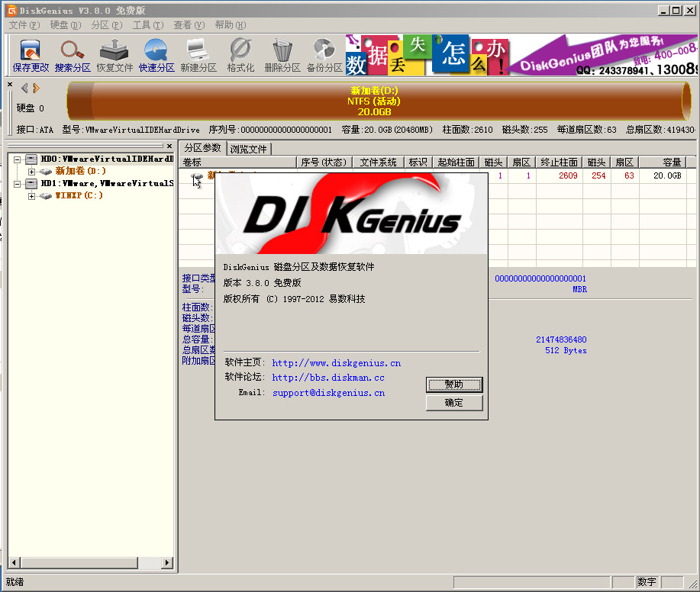Image resolution: width=700 pixels, height=592 pixels.
Task: Click the volume icon in the partition table row
Action: (x=197, y=178)
